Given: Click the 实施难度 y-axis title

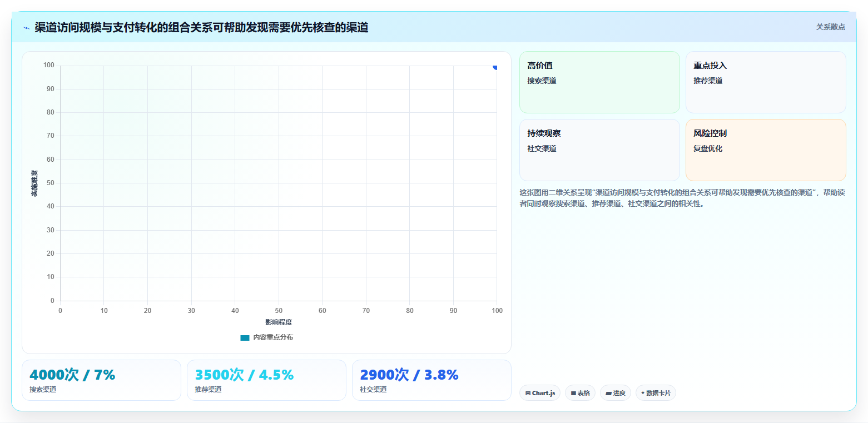Looking at the screenshot, I should pos(34,183).
